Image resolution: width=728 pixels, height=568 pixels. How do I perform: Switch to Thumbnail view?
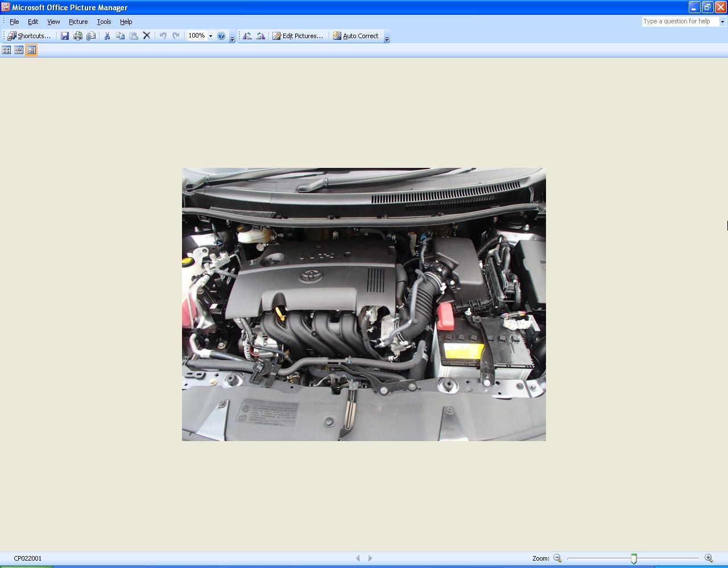point(6,50)
